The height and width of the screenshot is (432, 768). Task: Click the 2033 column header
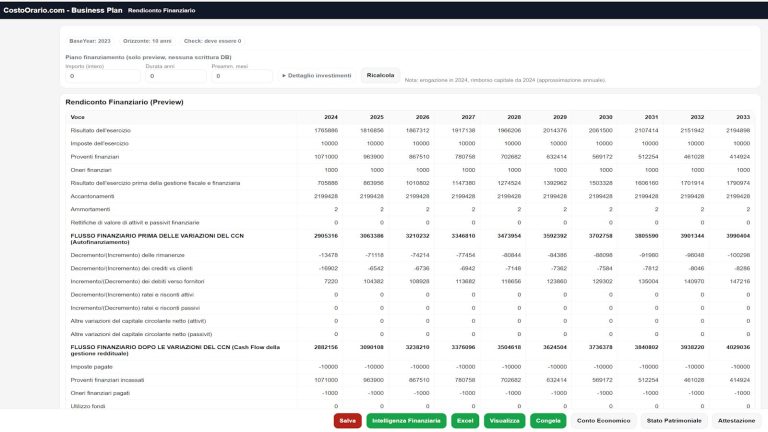[x=742, y=117]
